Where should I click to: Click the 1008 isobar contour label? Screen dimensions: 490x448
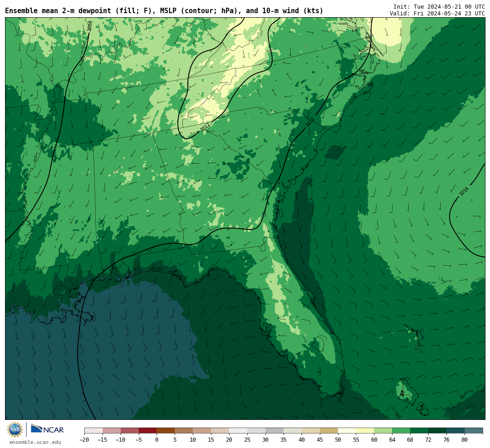tap(90, 26)
